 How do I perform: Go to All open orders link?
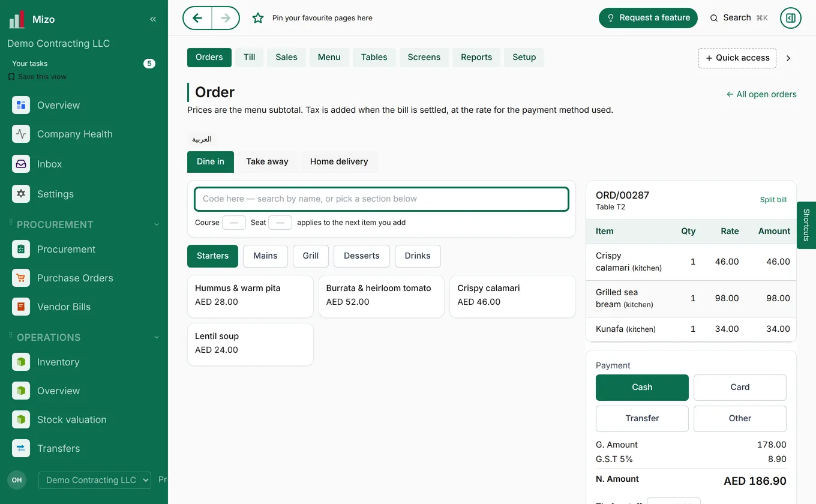coord(761,94)
